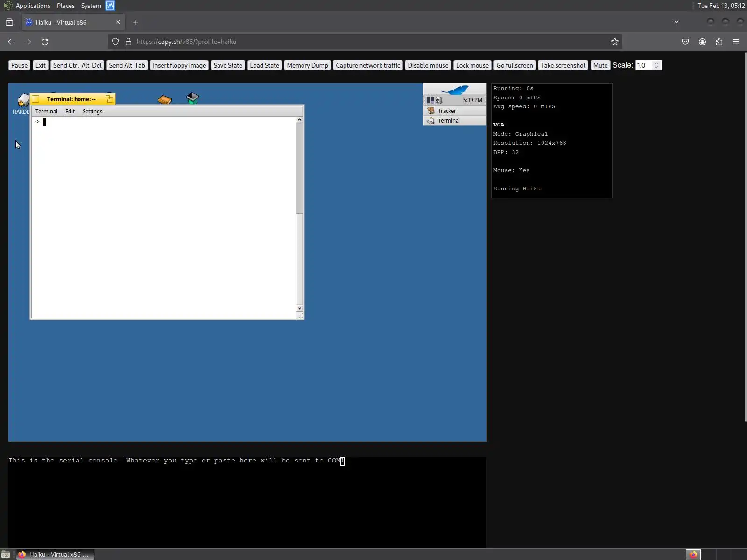Select the orange book desktop icon
Viewport: 747px width, 560px height.
[165, 99]
